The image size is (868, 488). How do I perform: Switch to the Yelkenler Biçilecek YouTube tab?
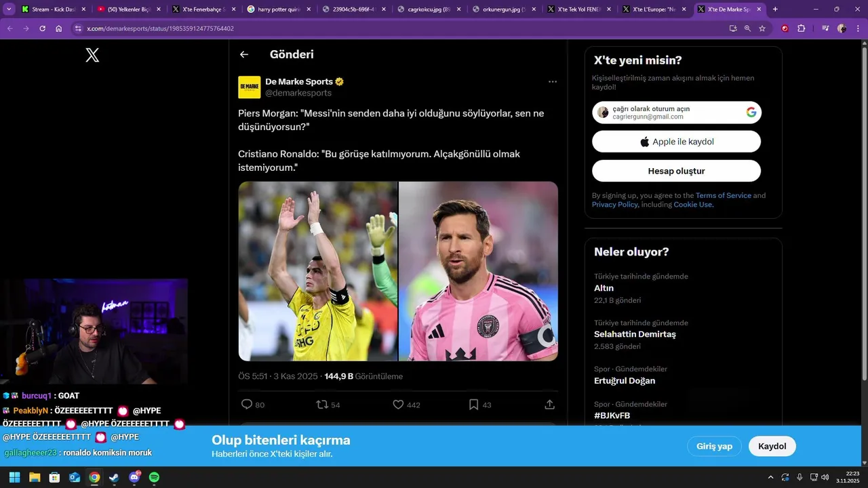pos(129,9)
